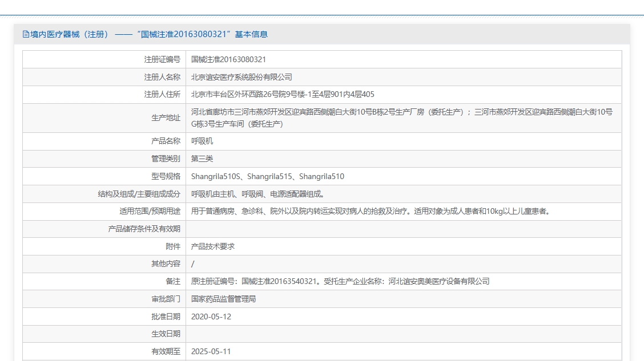Viewport: 644px width, 361px height.
Task: Click the 适用范围/预期用途 label
Action: (150, 211)
